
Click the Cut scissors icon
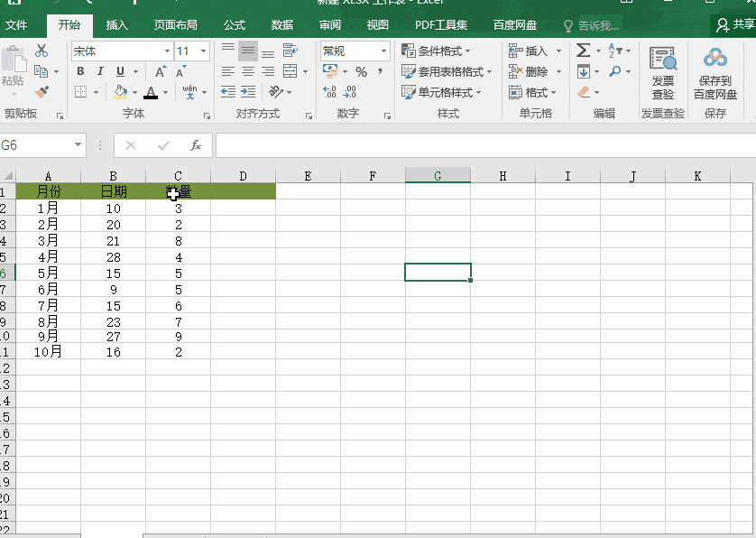(41, 51)
